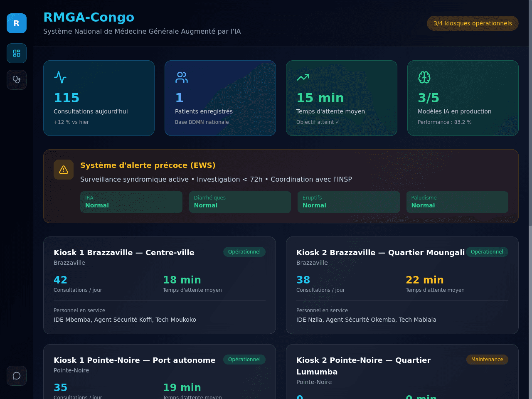Click the warning triangle icon in EWS panel
This screenshot has height=399, width=532.
click(x=64, y=170)
